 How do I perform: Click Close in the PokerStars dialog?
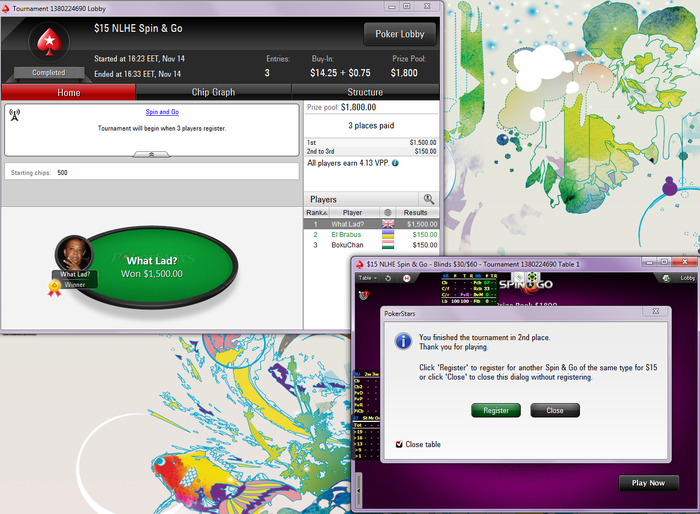(x=555, y=410)
